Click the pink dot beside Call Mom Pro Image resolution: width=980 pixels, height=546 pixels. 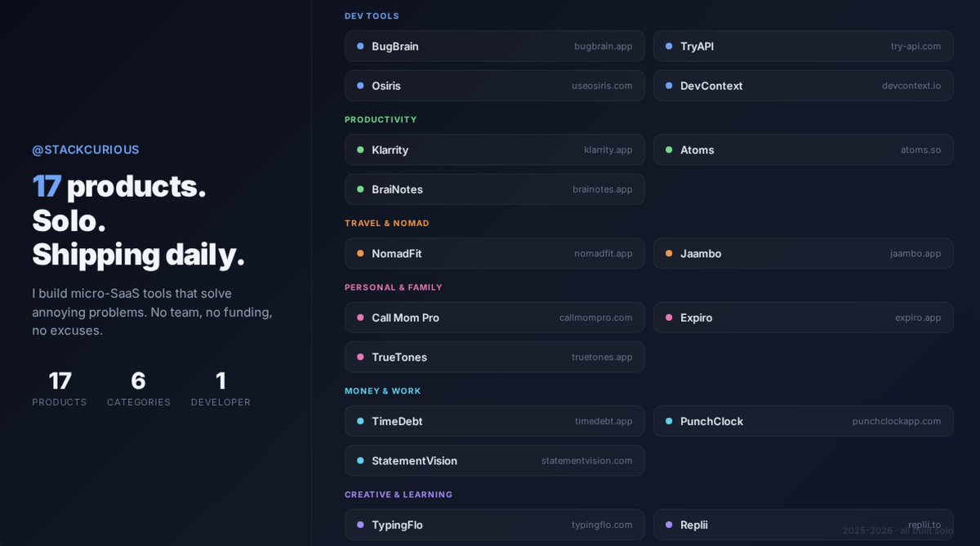(360, 317)
